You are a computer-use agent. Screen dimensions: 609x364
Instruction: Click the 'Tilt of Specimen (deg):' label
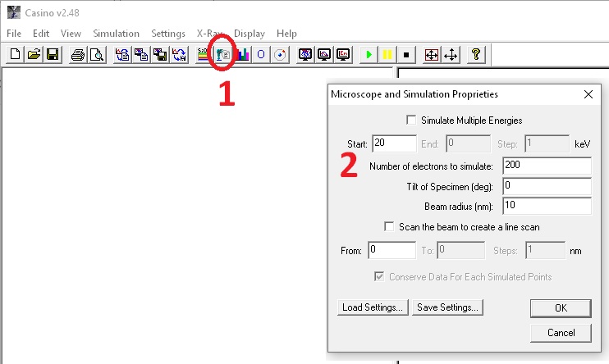click(450, 187)
